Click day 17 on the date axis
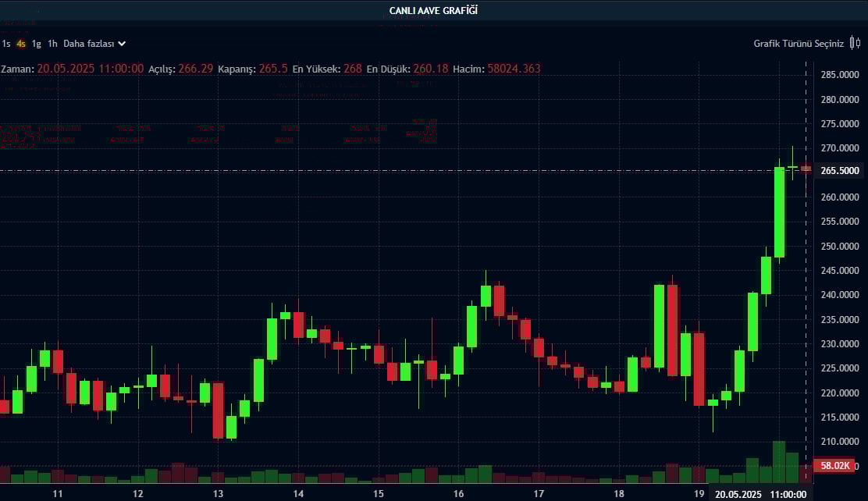Viewport: 868px width, 501px height. 539,494
